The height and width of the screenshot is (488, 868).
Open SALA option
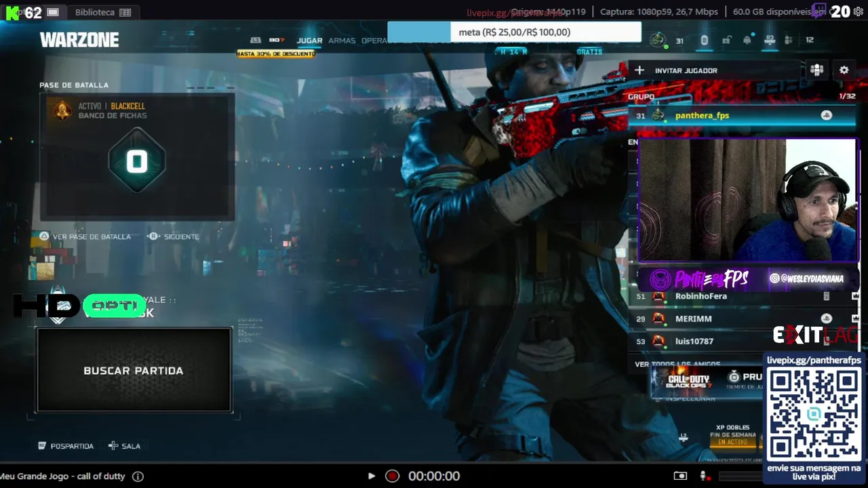coord(124,446)
